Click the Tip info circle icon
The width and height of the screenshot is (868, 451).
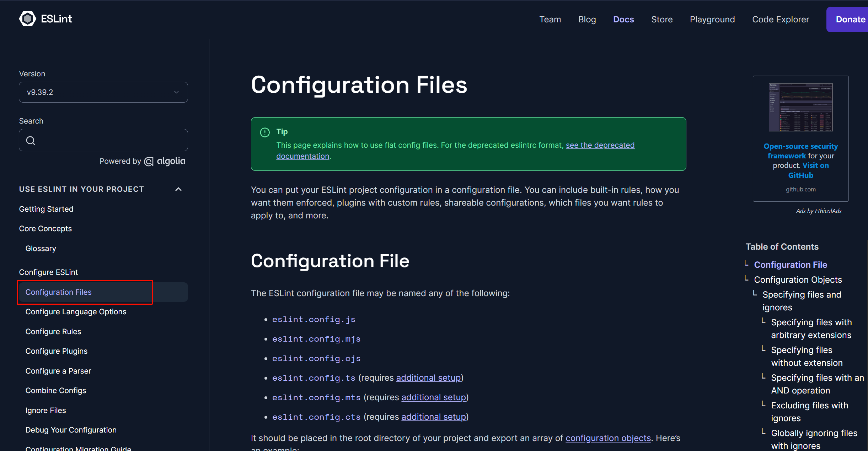265,132
